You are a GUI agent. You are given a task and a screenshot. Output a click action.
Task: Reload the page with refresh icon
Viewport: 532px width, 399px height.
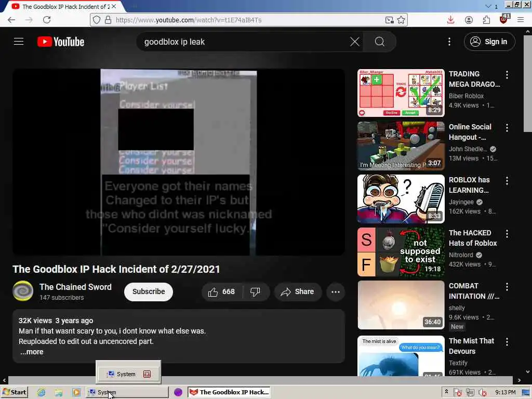pyautogui.click(x=47, y=20)
